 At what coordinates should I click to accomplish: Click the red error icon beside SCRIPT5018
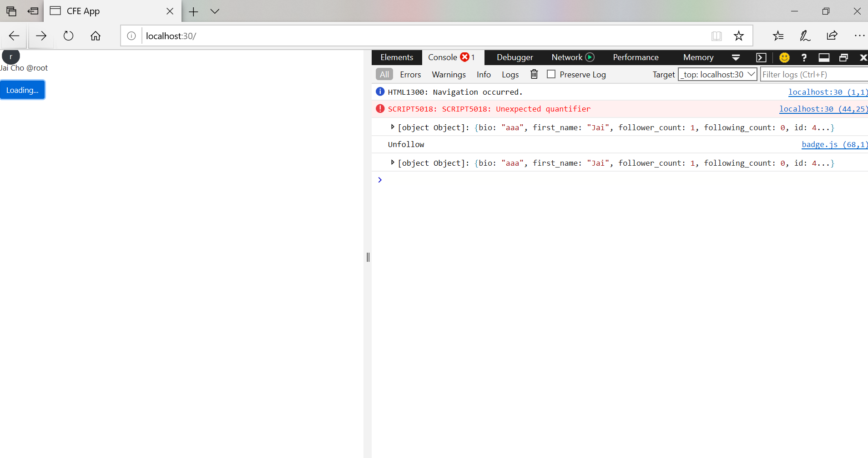[x=380, y=109]
